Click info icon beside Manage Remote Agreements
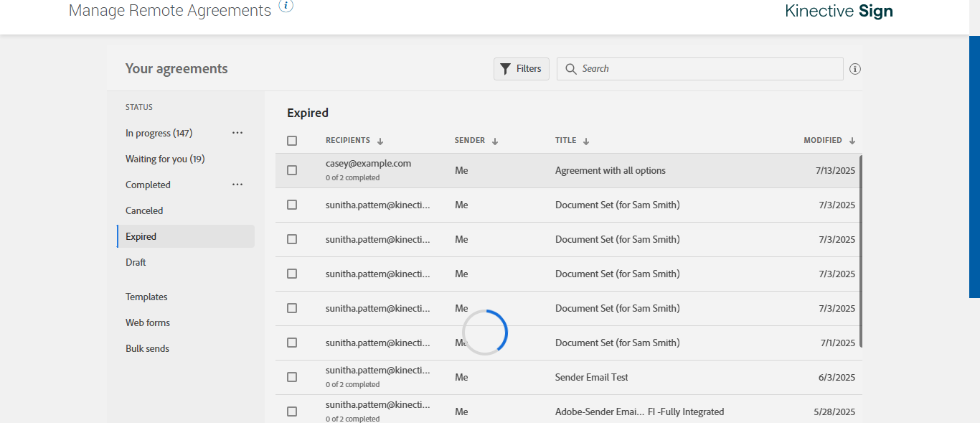Viewport: 980px width, 423px height. (286, 6)
